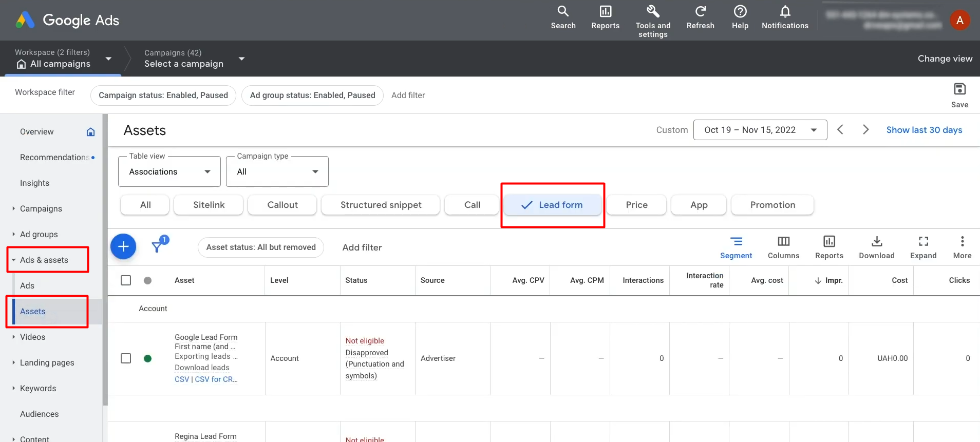
Task: Open Campaign status: Enabled, Paused filter chip
Action: click(163, 95)
